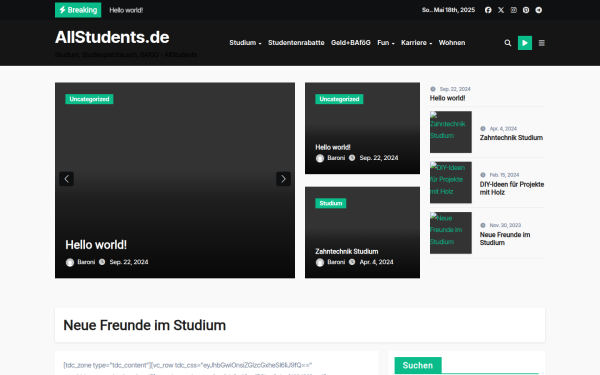Expand the Studium menu dropdown
The height and width of the screenshot is (375, 600).
(x=245, y=43)
